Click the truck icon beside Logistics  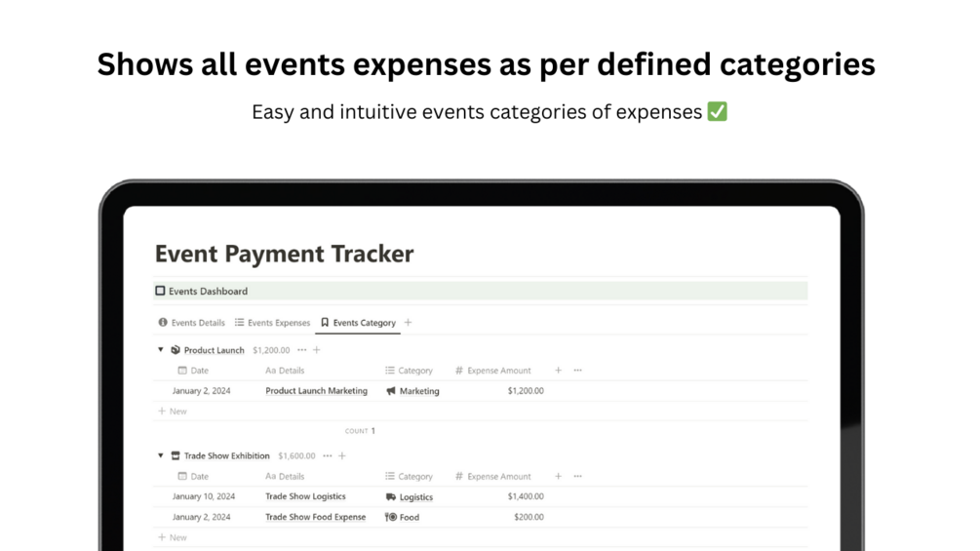pos(391,496)
